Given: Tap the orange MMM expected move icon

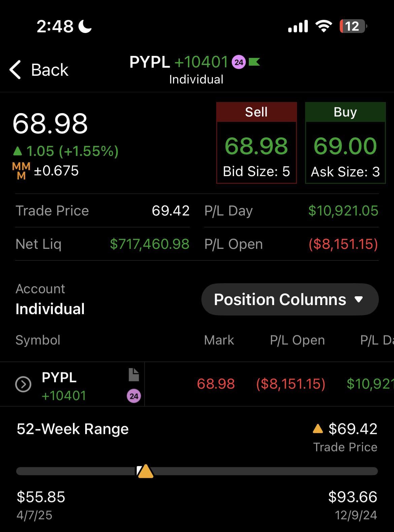Looking at the screenshot, I should 21,171.
